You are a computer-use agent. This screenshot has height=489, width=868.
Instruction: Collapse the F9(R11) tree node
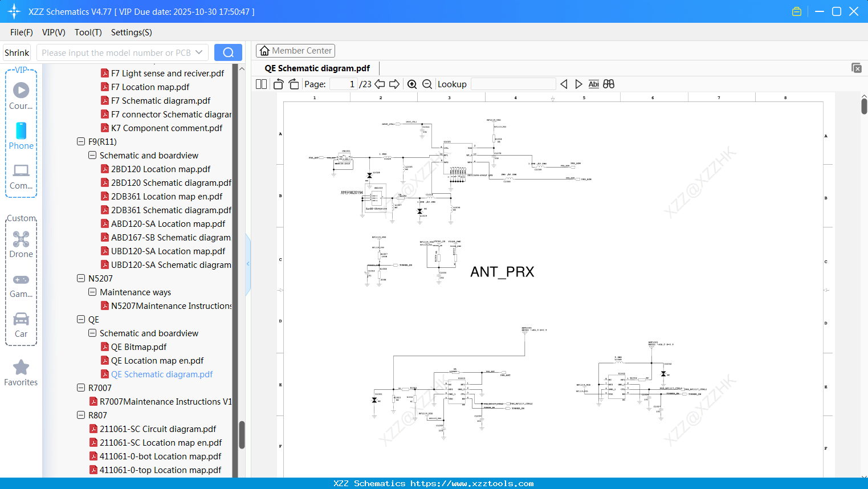[81, 141]
